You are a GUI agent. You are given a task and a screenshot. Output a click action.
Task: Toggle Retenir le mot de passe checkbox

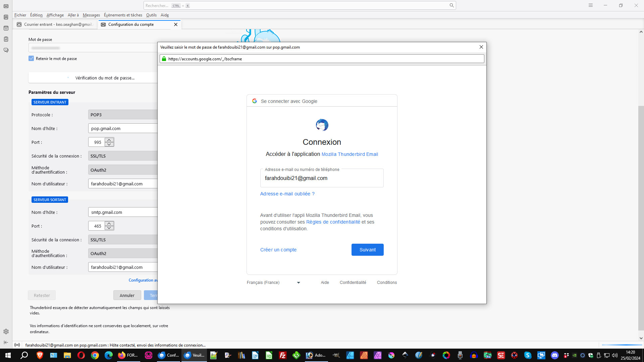pyautogui.click(x=31, y=58)
